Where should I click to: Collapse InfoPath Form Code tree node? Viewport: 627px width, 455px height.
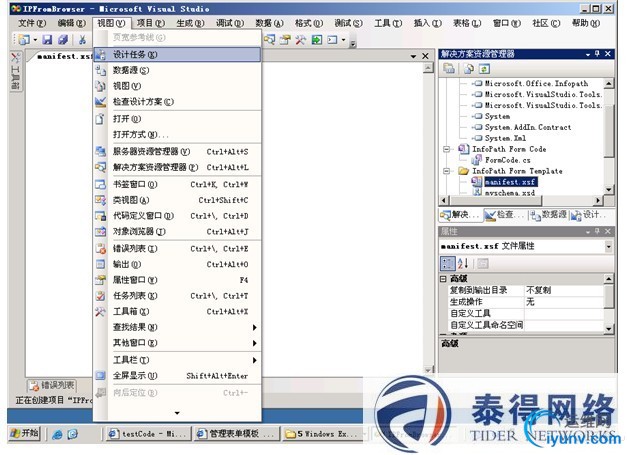446,149
